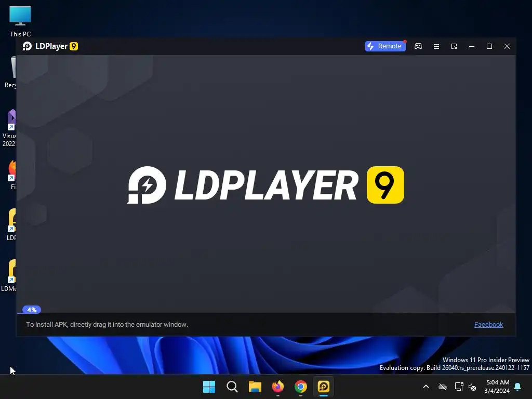The height and width of the screenshot is (399, 532).
Task: Select the LDMultiPlayer desktop shortcut
Action: (x=9, y=275)
